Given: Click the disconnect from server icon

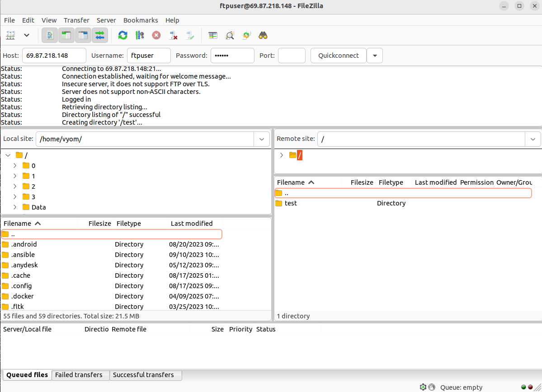Looking at the screenshot, I should [173, 35].
